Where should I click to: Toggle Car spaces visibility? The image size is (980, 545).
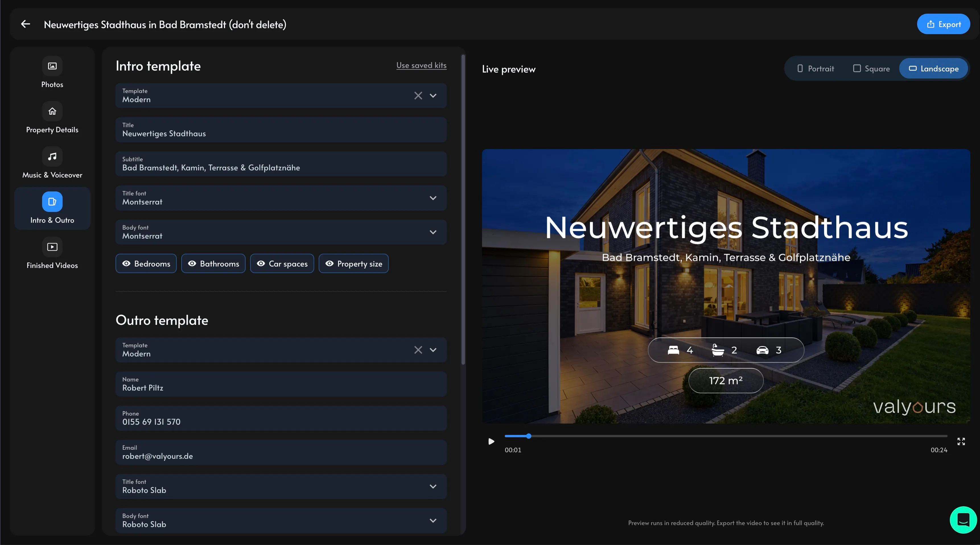(x=282, y=263)
